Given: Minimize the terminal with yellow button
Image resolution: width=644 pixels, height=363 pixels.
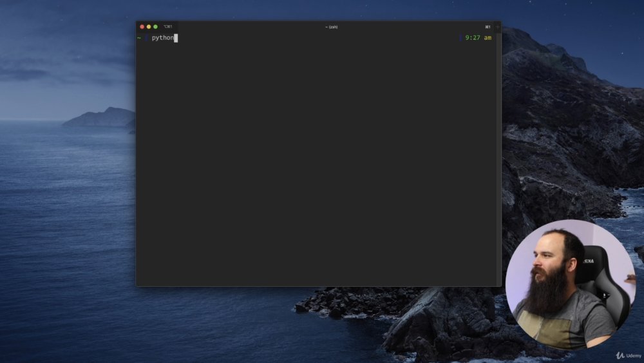Looking at the screenshot, I should pyautogui.click(x=149, y=26).
